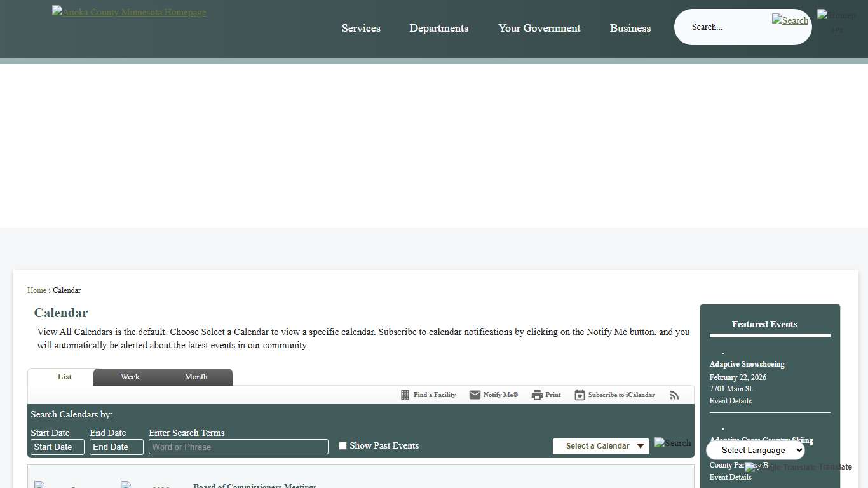Open the Departments menu

tap(438, 28)
